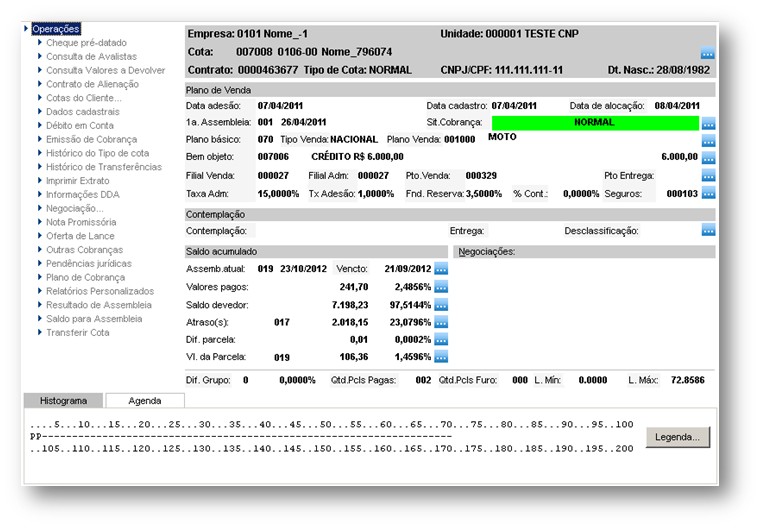Open details button on Vl. da Parcela row
The image size is (761, 528).
click(x=441, y=357)
